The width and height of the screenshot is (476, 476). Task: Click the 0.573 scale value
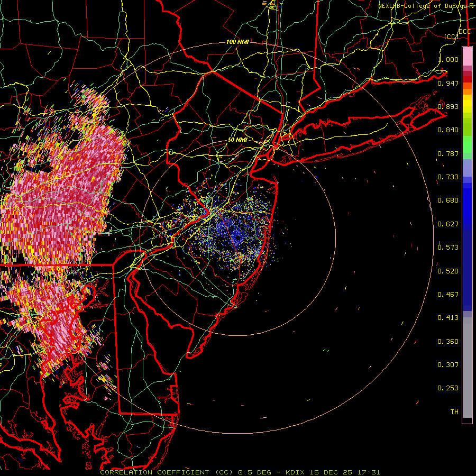[448, 248]
